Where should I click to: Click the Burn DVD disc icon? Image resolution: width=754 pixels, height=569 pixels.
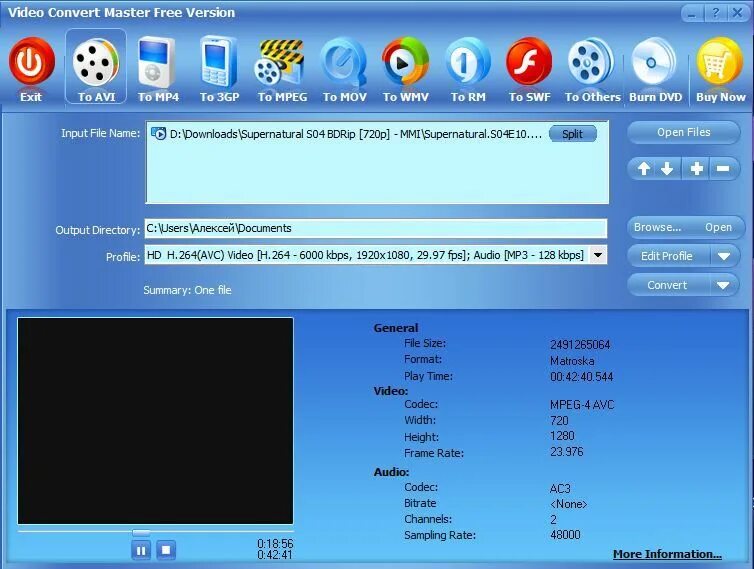(654, 63)
